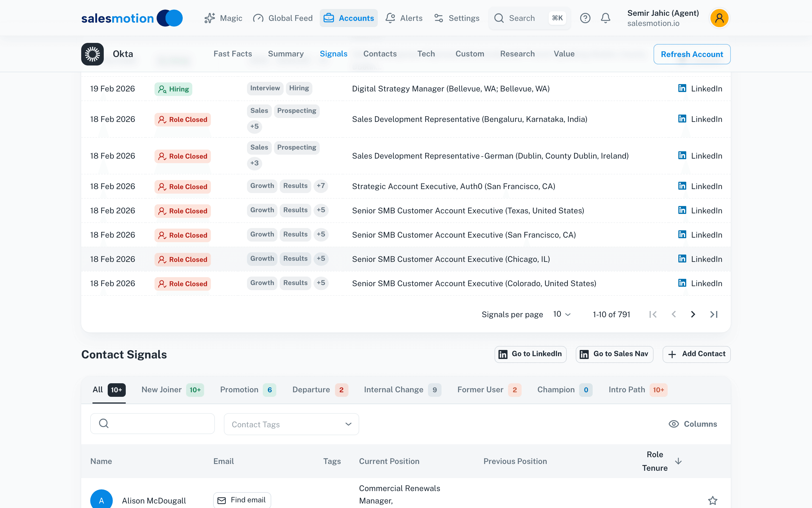The height and width of the screenshot is (508, 812).
Task: Click the Okta company logo
Action: pyautogui.click(x=92, y=54)
